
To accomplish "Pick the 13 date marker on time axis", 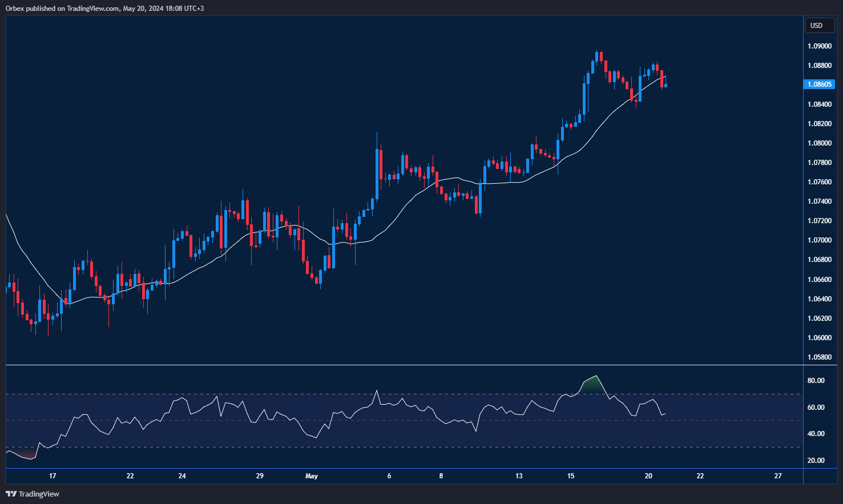I will pyautogui.click(x=519, y=476).
